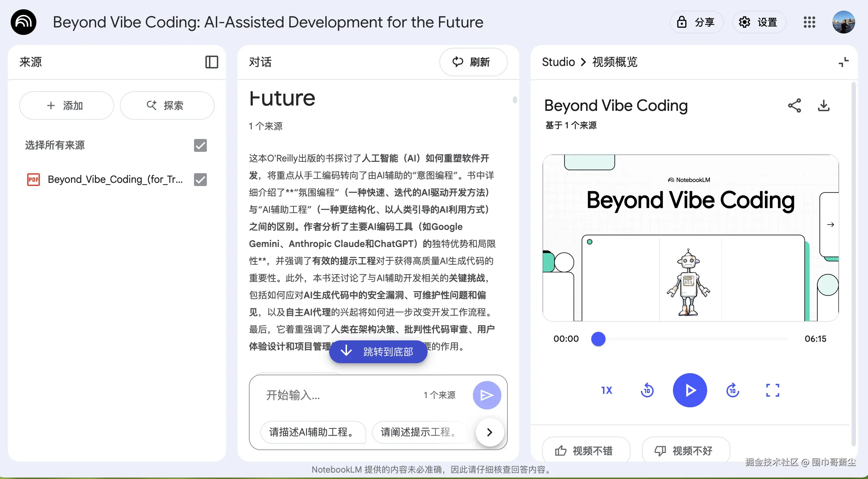Go to next slide arrow in video
The width and height of the screenshot is (868, 479).
pyautogui.click(x=831, y=225)
